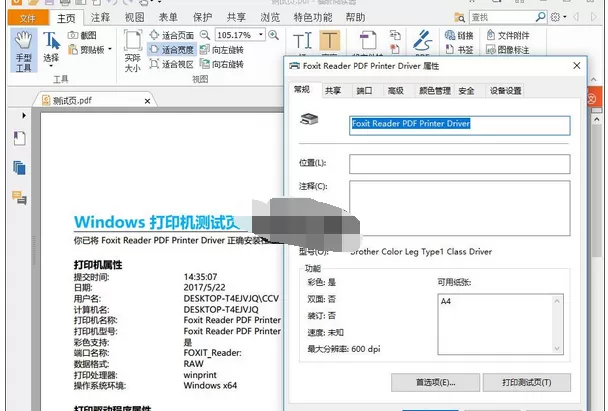The image size is (608, 411).
Task: Click the document vertical scrollbar up arrow
Action: pyautogui.click(x=597, y=119)
